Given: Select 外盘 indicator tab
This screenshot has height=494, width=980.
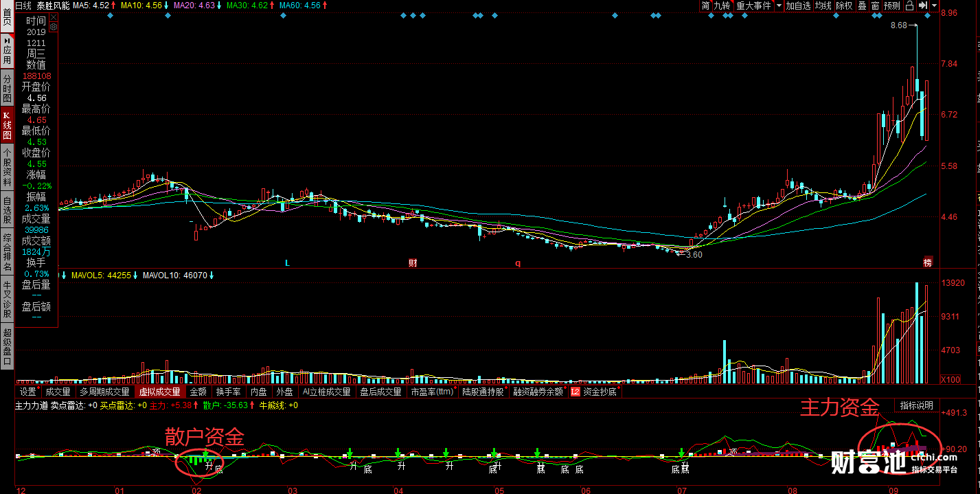Looking at the screenshot, I should [284, 392].
